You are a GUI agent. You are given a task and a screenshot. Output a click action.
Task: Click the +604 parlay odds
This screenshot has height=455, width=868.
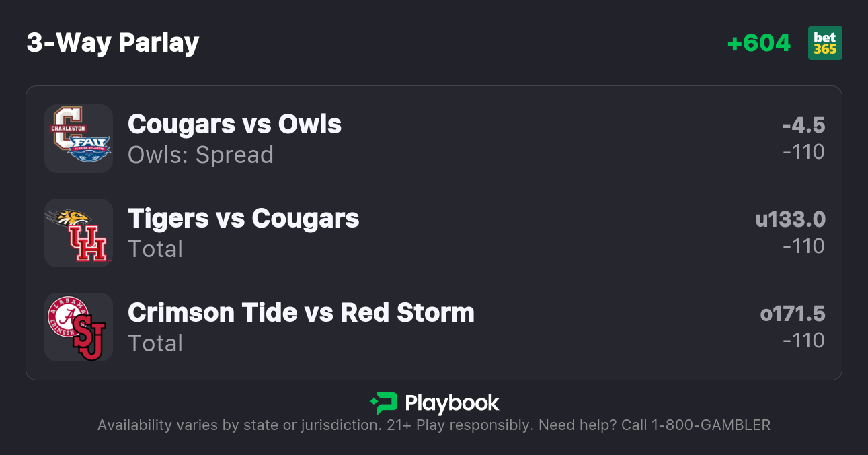pyautogui.click(x=758, y=43)
